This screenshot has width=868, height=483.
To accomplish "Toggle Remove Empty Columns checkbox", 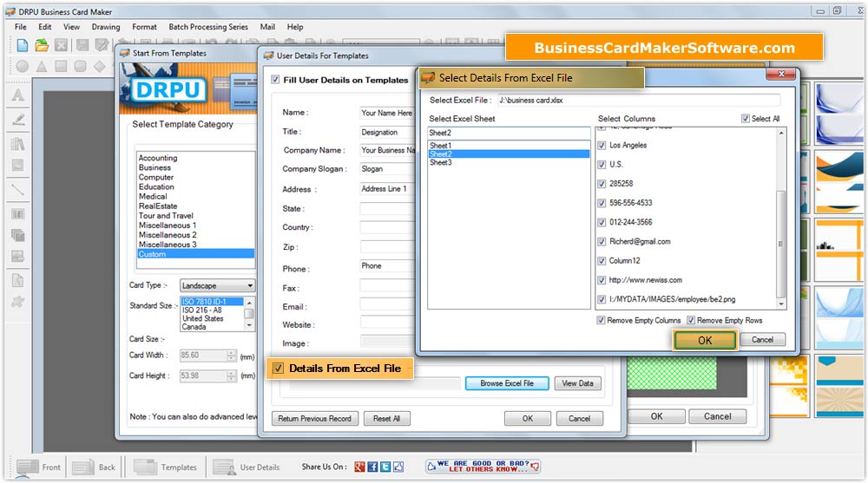I will [x=601, y=320].
